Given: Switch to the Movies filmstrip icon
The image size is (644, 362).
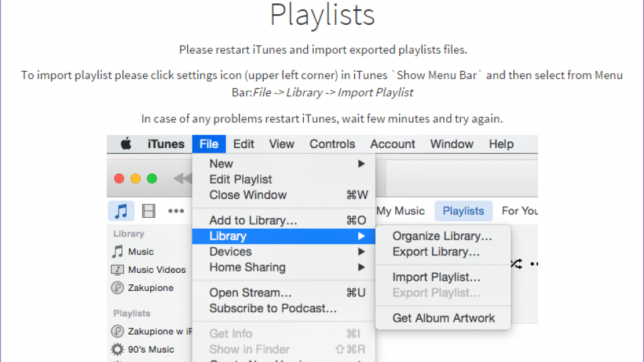Looking at the screenshot, I should point(148,211).
